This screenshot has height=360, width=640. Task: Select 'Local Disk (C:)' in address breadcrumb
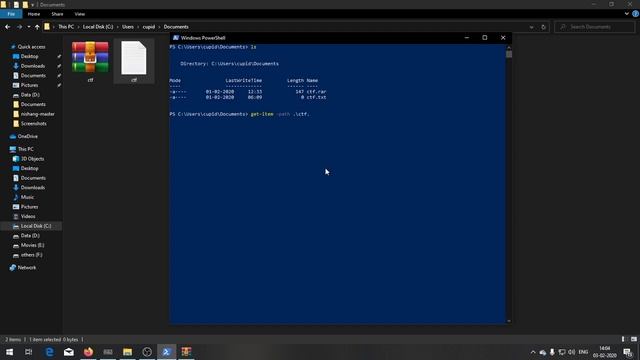[x=98, y=27]
